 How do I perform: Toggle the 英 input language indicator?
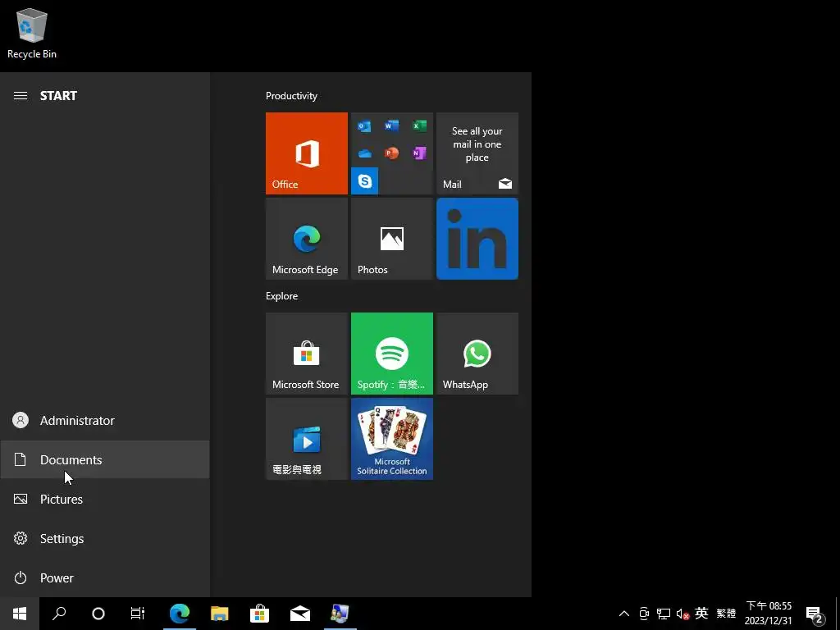(x=701, y=613)
